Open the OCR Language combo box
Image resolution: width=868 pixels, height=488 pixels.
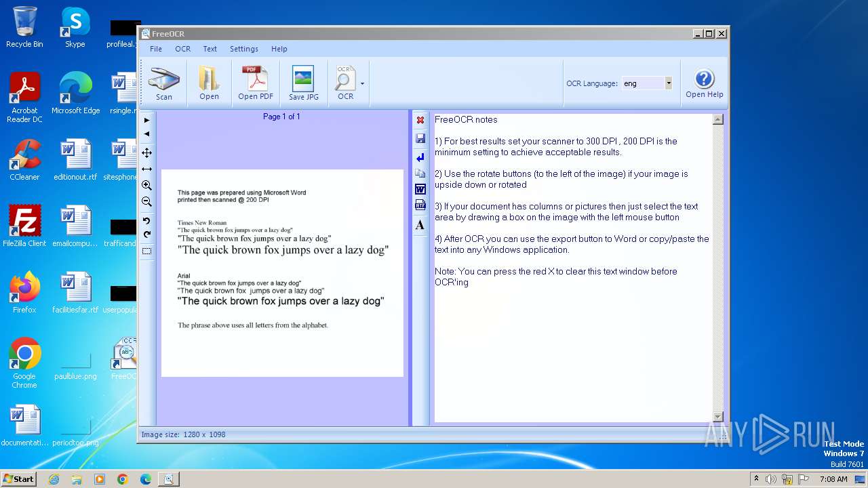point(647,83)
